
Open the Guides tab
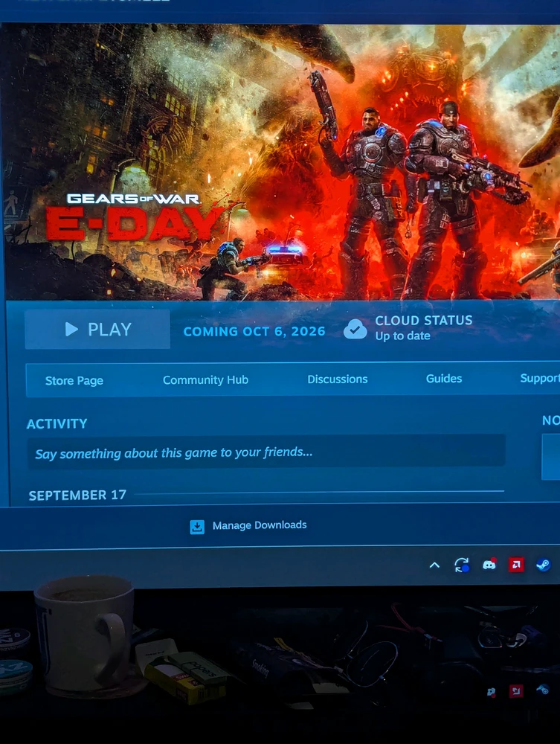[444, 378]
